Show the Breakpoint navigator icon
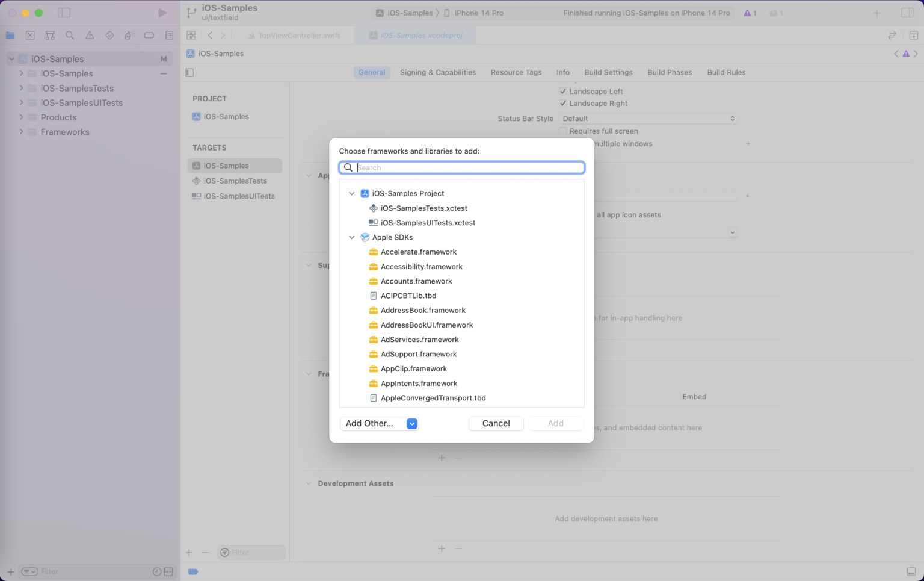924x581 pixels. pos(149,35)
